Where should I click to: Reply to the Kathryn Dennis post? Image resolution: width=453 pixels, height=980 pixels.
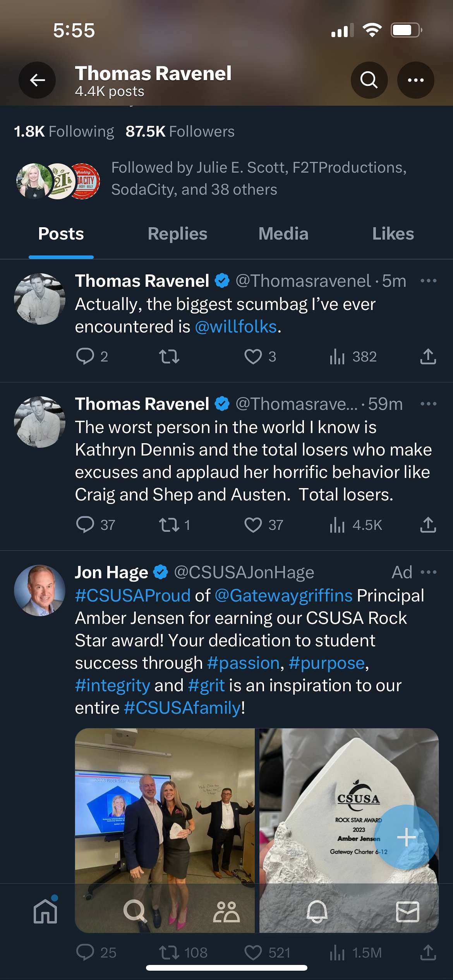85,525
